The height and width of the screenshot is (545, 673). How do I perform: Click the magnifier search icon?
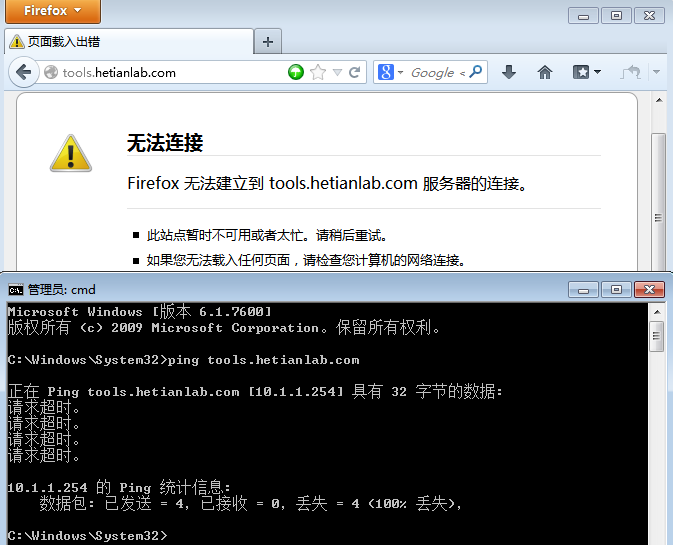pyautogui.click(x=476, y=72)
